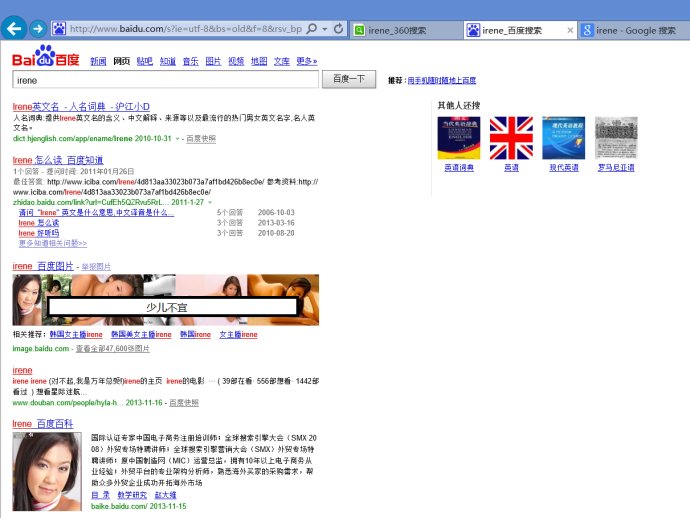Screen dimensions: 690x518
Task: Click the result date text 2011-1-27
Action: tap(187, 202)
